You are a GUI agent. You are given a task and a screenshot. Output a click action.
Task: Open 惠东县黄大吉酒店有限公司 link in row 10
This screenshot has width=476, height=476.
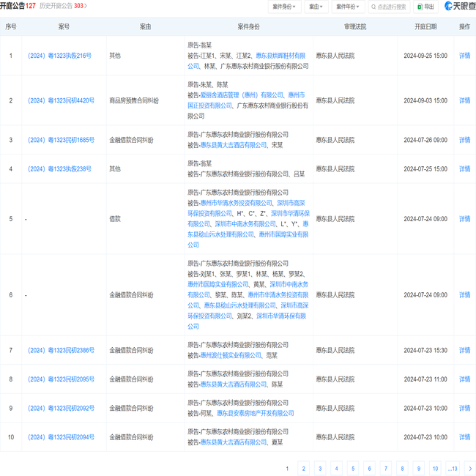tap(234, 442)
